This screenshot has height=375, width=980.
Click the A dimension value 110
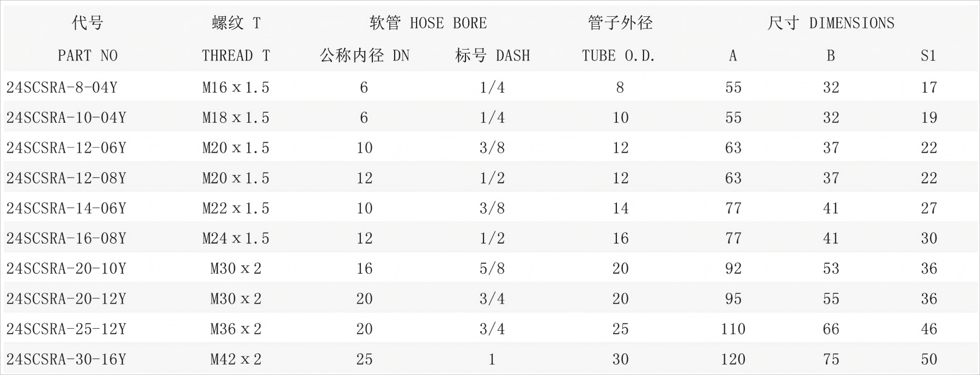pos(733,329)
